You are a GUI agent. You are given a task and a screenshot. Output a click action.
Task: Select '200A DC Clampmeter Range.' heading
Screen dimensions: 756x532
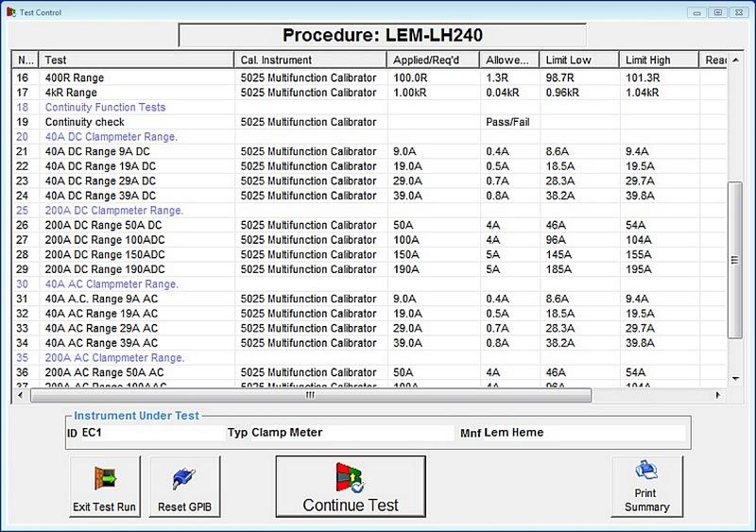[369, 211]
